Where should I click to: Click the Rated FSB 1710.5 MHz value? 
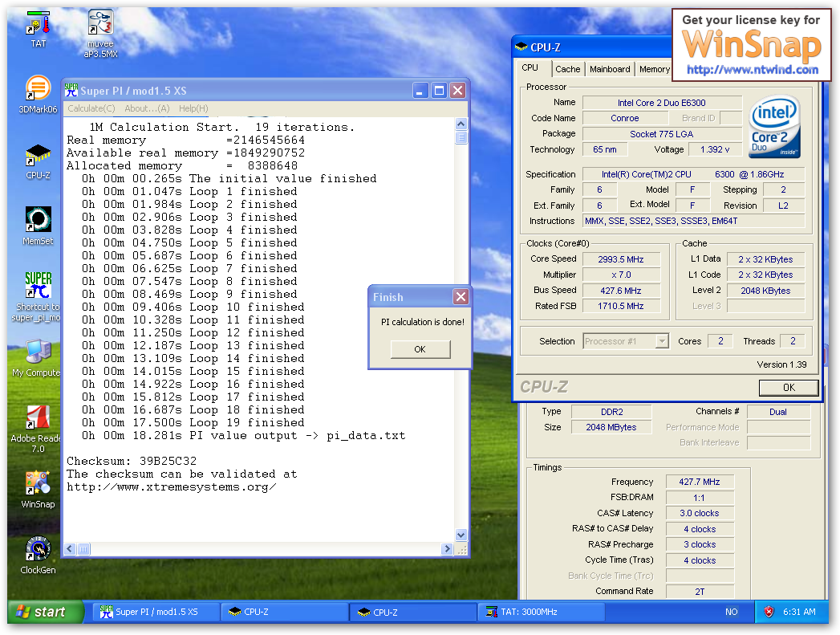(x=622, y=306)
